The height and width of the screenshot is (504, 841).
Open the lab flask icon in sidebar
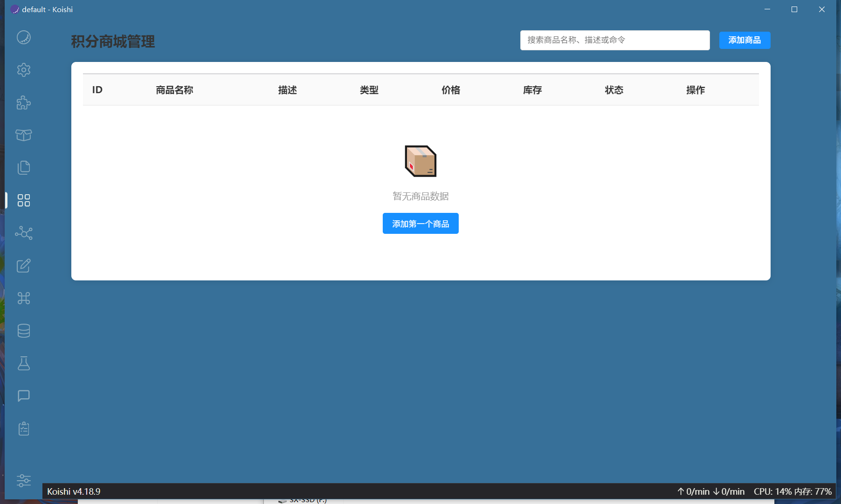click(24, 363)
